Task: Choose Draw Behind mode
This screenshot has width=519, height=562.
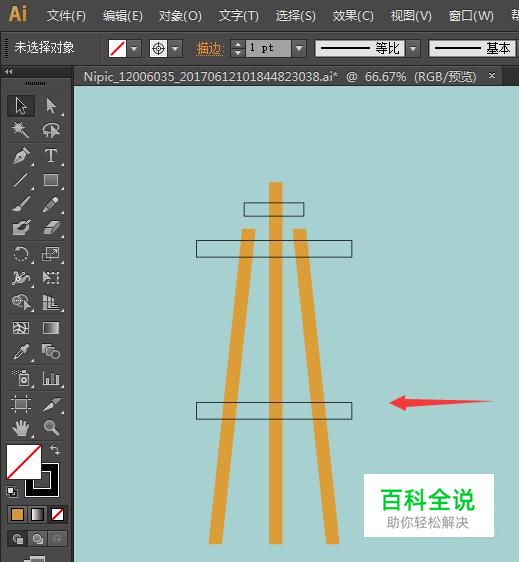Action: coord(38,538)
